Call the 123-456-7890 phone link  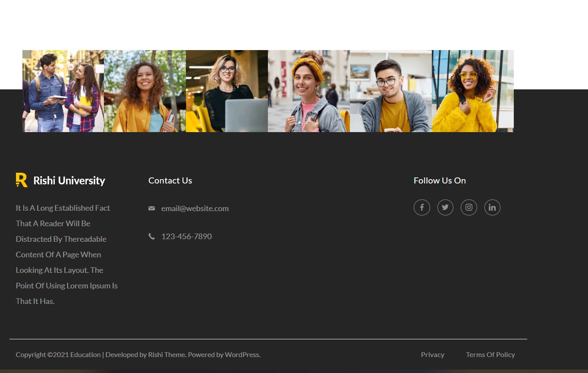coord(186,236)
